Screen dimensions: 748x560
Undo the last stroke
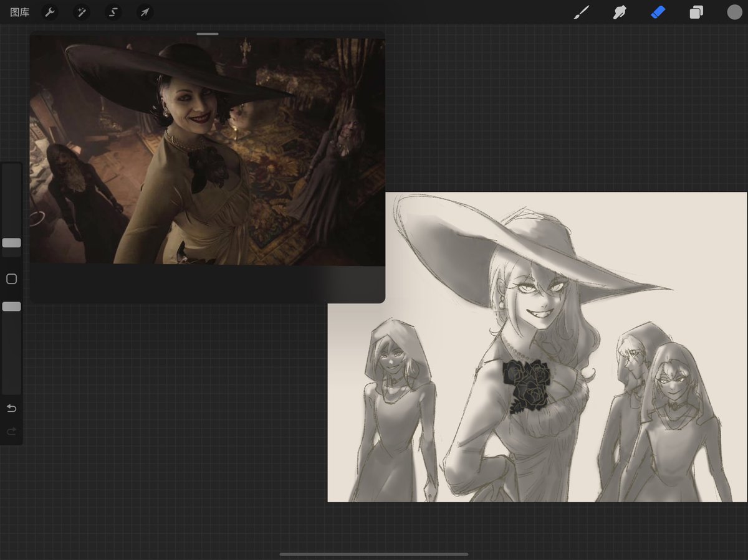coord(11,409)
